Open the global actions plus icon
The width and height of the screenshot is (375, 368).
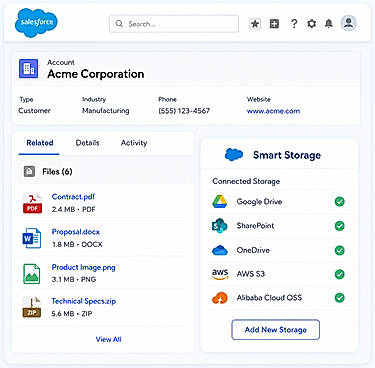click(274, 24)
